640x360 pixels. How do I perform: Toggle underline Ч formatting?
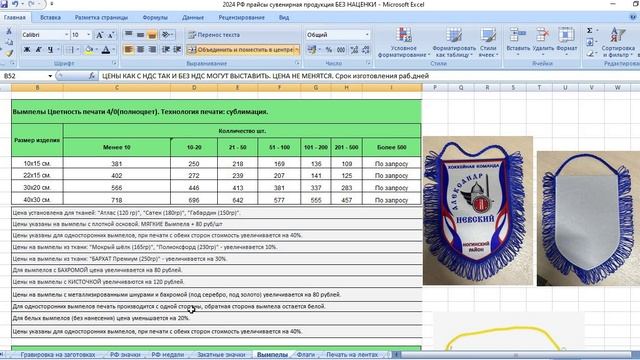(x=50, y=50)
